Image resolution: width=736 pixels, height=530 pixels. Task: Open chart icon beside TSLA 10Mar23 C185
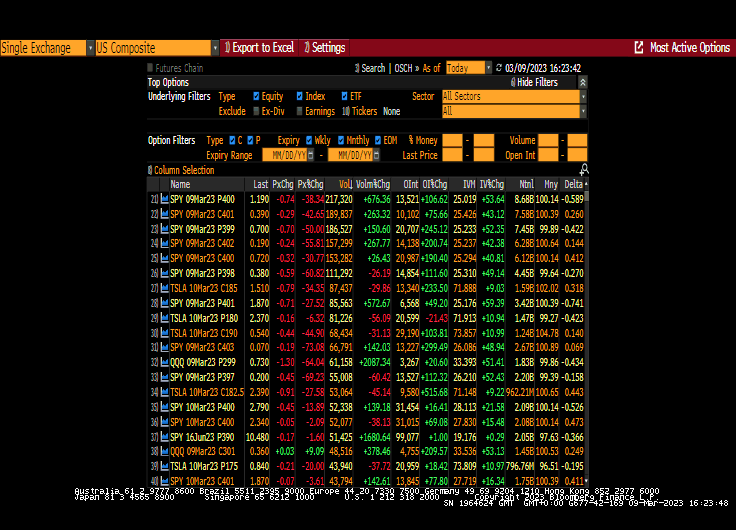click(x=165, y=287)
